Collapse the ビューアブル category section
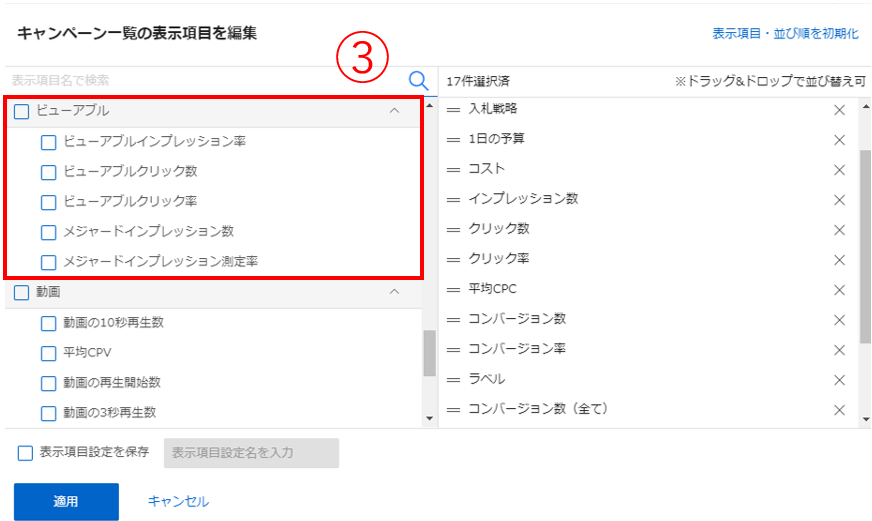Viewport: 872px width, 521px height. click(394, 111)
